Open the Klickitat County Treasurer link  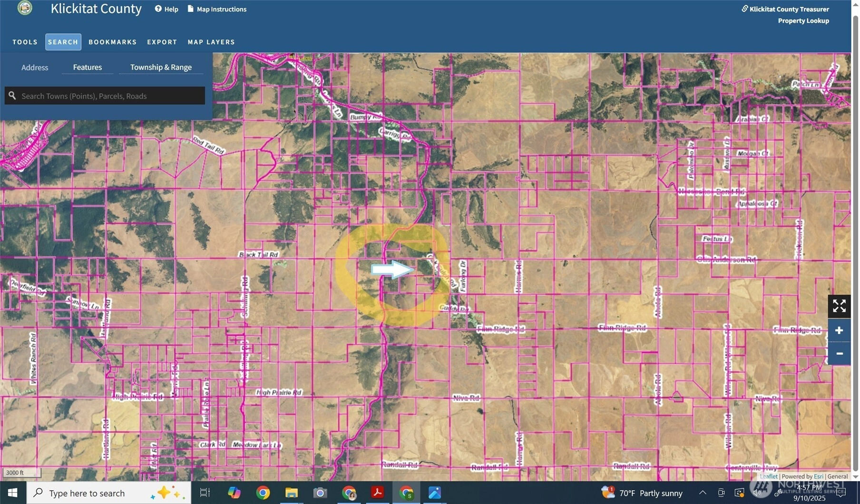pyautogui.click(x=789, y=9)
